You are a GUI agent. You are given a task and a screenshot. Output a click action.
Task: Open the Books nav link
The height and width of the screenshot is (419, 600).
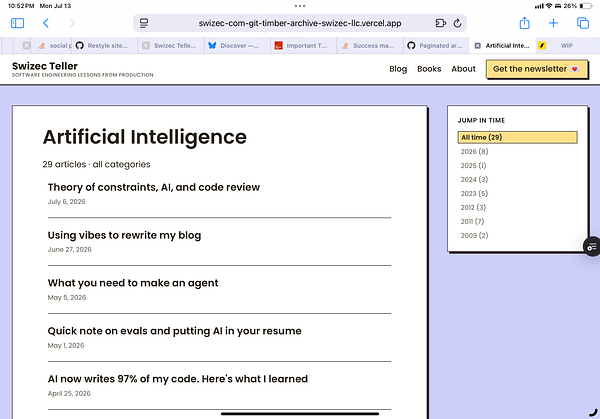(x=429, y=69)
